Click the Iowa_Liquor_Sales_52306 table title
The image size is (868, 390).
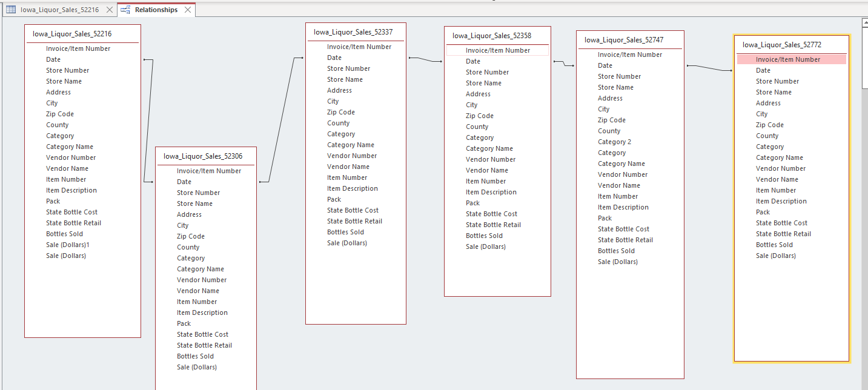(x=203, y=156)
